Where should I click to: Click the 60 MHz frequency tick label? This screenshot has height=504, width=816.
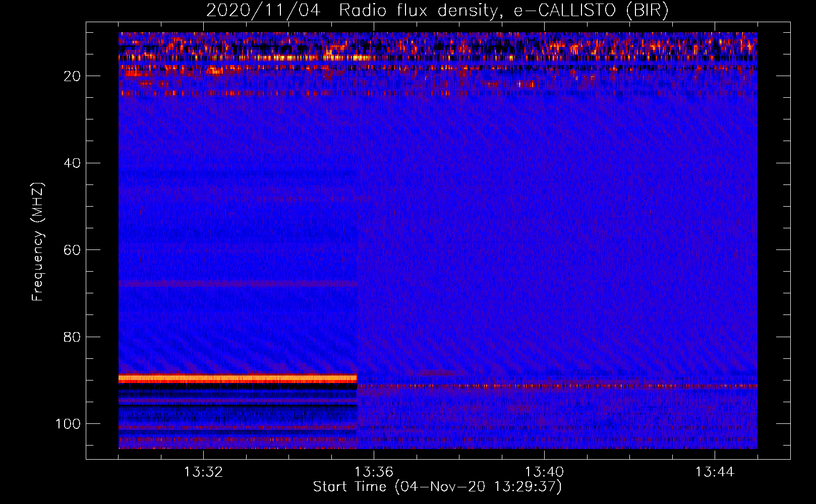pyautogui.click(x=72, y=250)
